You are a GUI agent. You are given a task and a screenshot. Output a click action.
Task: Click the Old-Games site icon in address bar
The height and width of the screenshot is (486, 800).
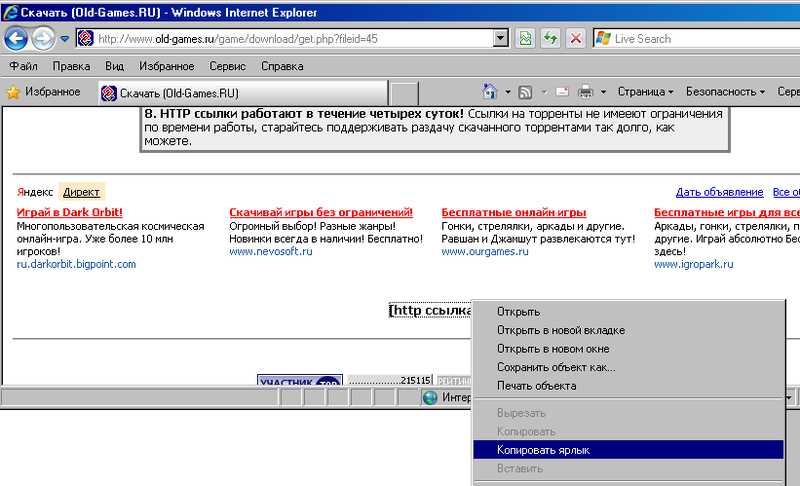pyautogui.click(x=85, y=38)
